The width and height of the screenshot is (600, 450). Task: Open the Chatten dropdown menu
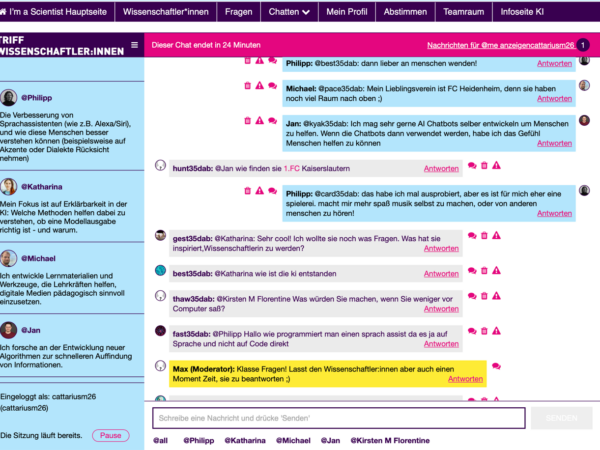click(263, 12)
